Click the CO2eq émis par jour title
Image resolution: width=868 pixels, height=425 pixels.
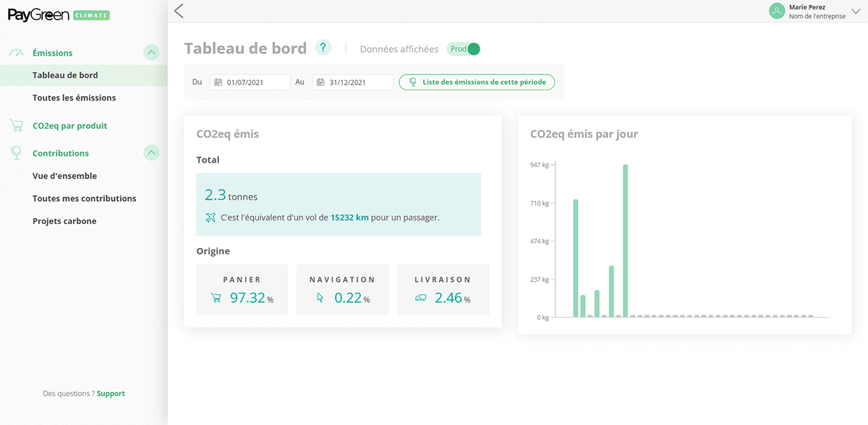(584, 134)
